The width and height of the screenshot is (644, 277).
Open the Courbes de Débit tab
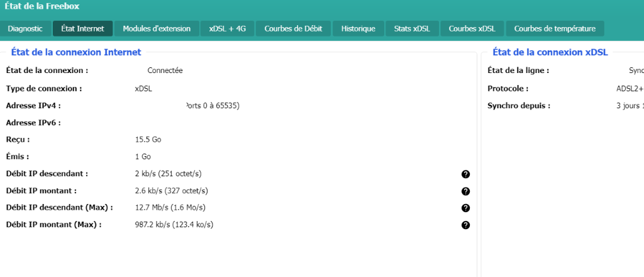[293, 29]
